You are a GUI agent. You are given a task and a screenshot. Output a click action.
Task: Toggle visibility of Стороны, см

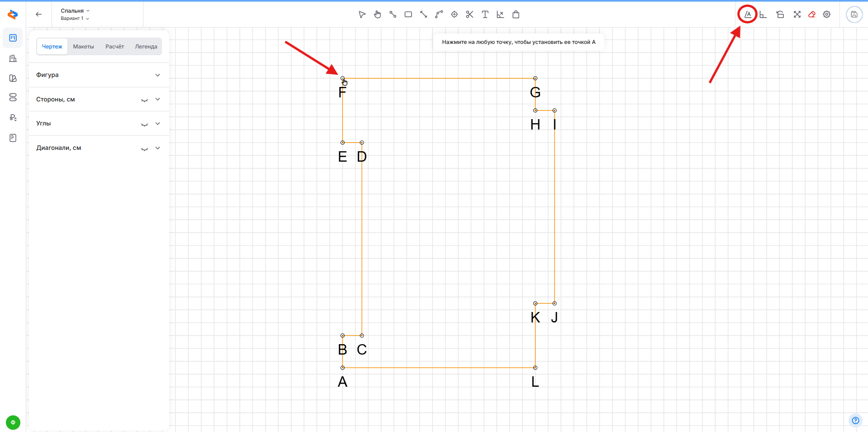tap(144, 100)
